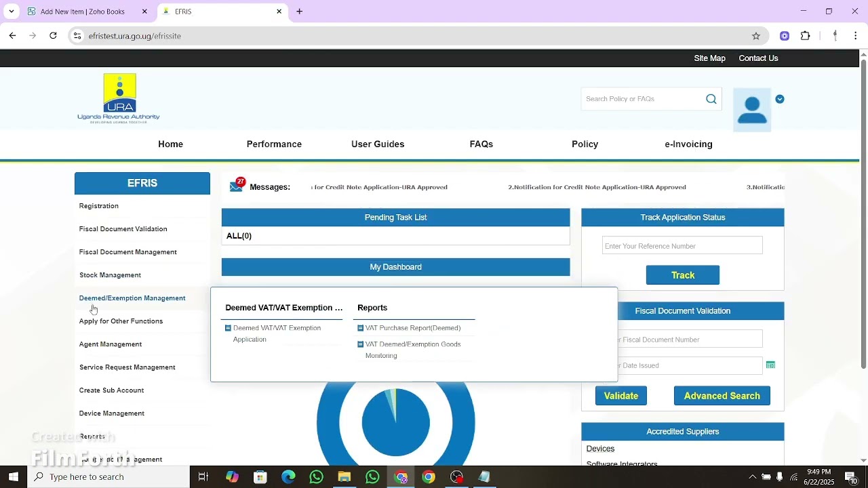
Task: Bookmark this page with star icon
Action: 756,36
